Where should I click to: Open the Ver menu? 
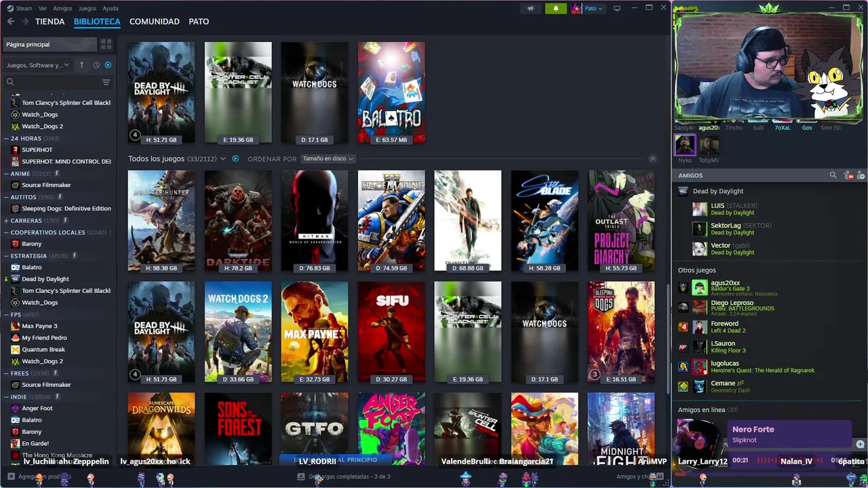tap(43, 8)
